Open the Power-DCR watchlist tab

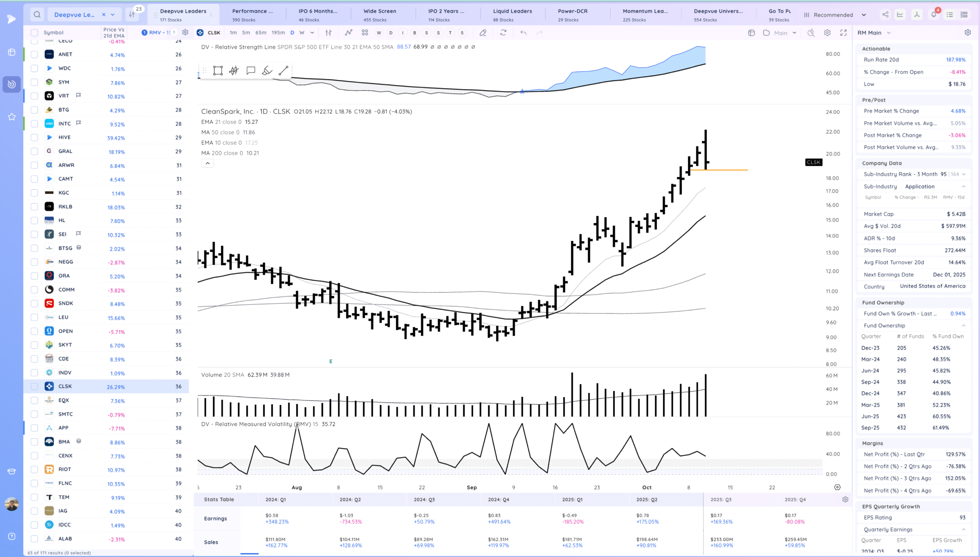pyautogui.click(x=572, y=15)
